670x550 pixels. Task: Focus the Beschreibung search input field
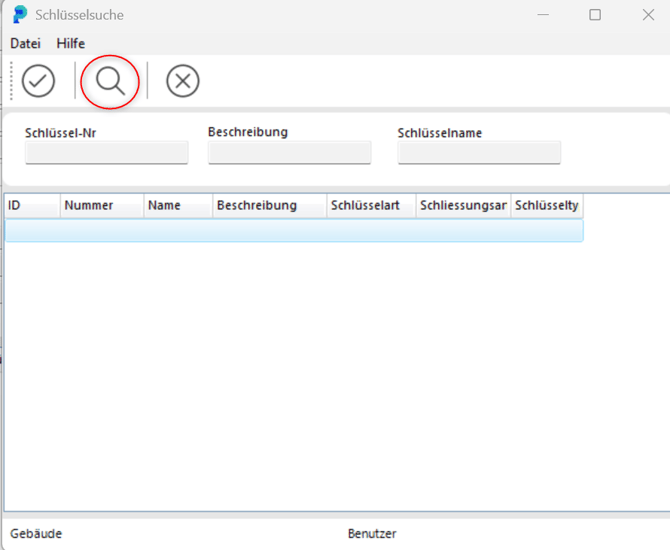[290, 152]
